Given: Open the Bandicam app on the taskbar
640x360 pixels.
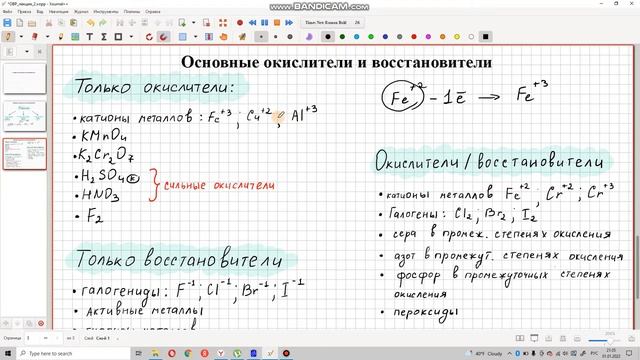Looking at the screenshot, I should [286, 353].
